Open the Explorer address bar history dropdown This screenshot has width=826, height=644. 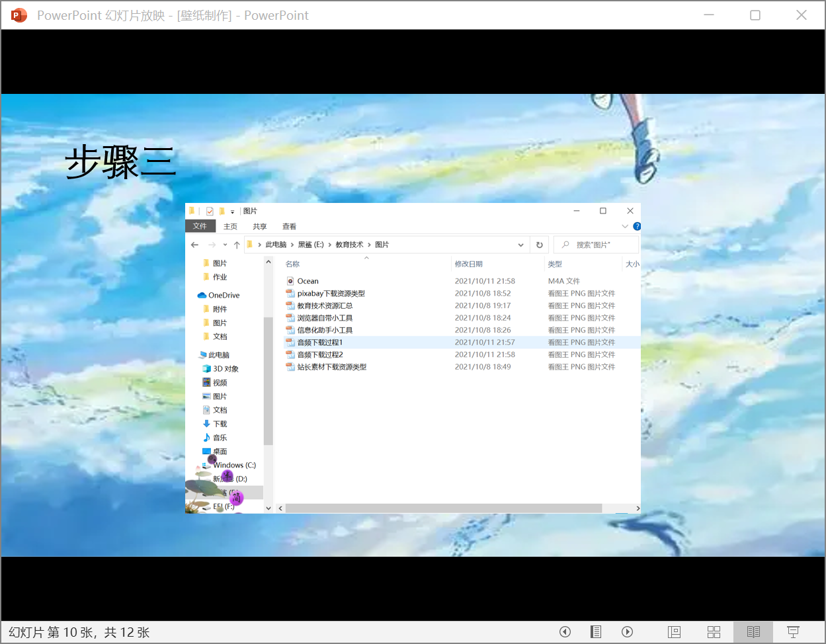(x=521, y=245)
